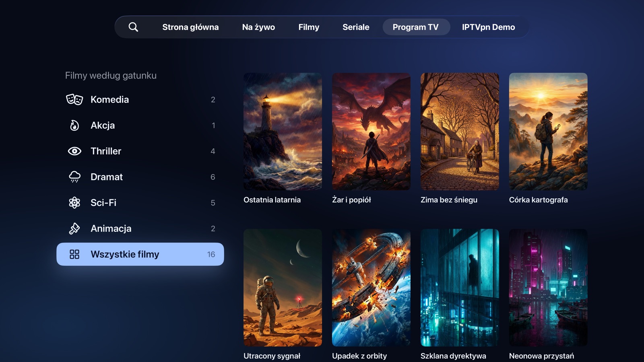Open Zima bez śniegu poster
The height and width of the screenshot is (362, 644).
(460, 132)
